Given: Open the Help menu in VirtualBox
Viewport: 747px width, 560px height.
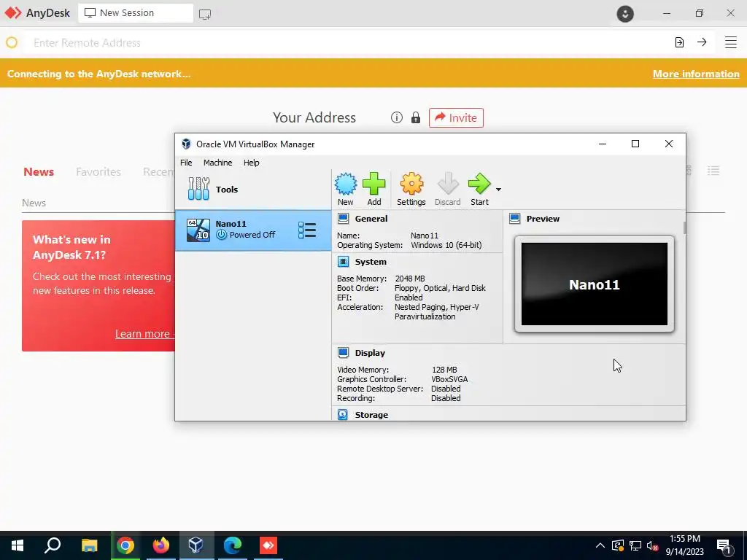Looking at the screenshot, I should pos(252,163).
